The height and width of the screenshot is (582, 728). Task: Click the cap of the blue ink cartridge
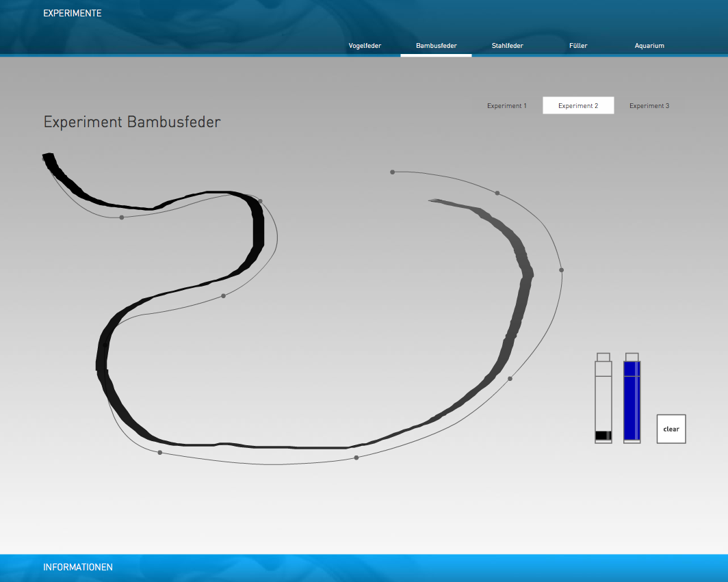(x=632, y=356)
